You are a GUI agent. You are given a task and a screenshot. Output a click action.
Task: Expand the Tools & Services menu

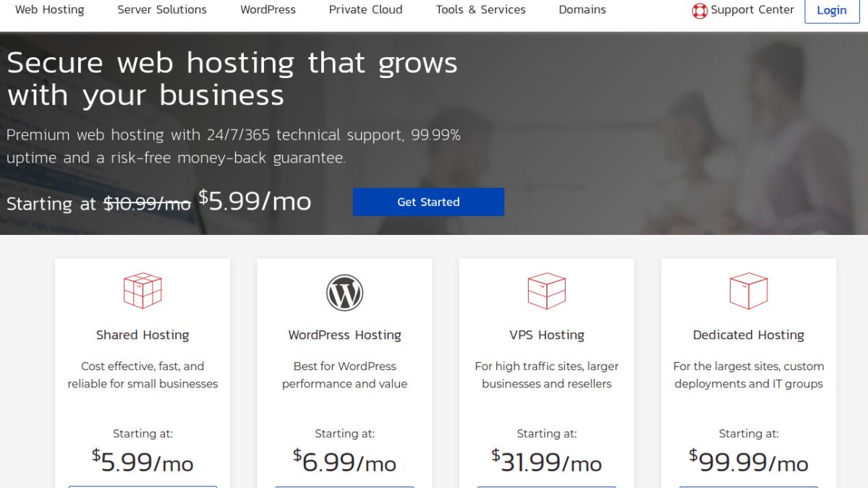[480, 10]
